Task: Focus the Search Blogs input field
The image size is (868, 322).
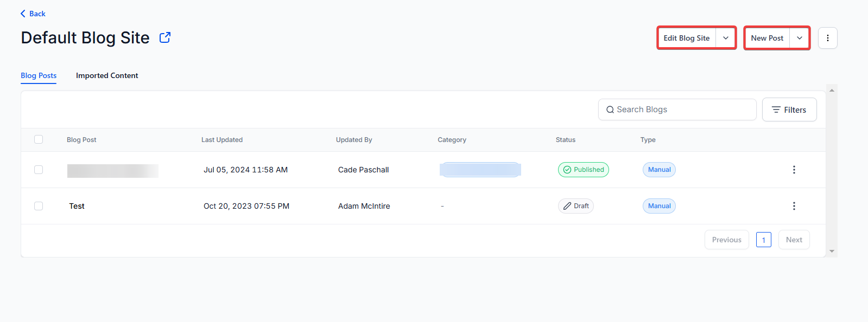Action: coord(684,110)
